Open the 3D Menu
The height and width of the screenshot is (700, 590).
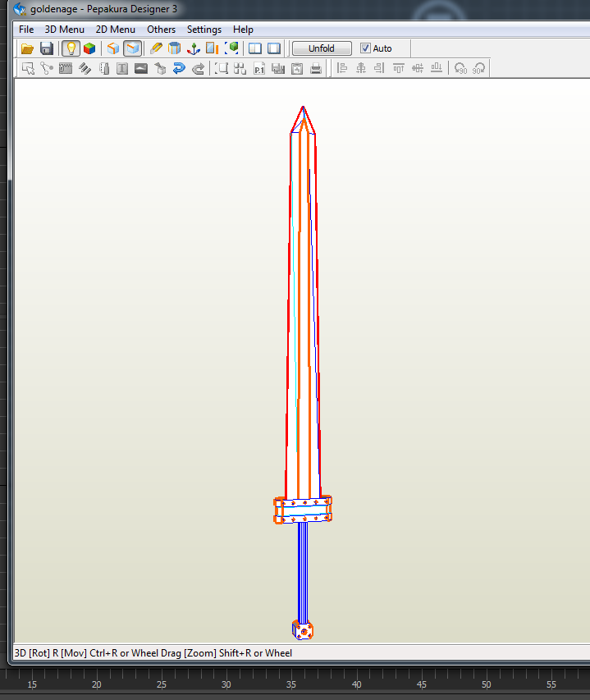(64, 30)
